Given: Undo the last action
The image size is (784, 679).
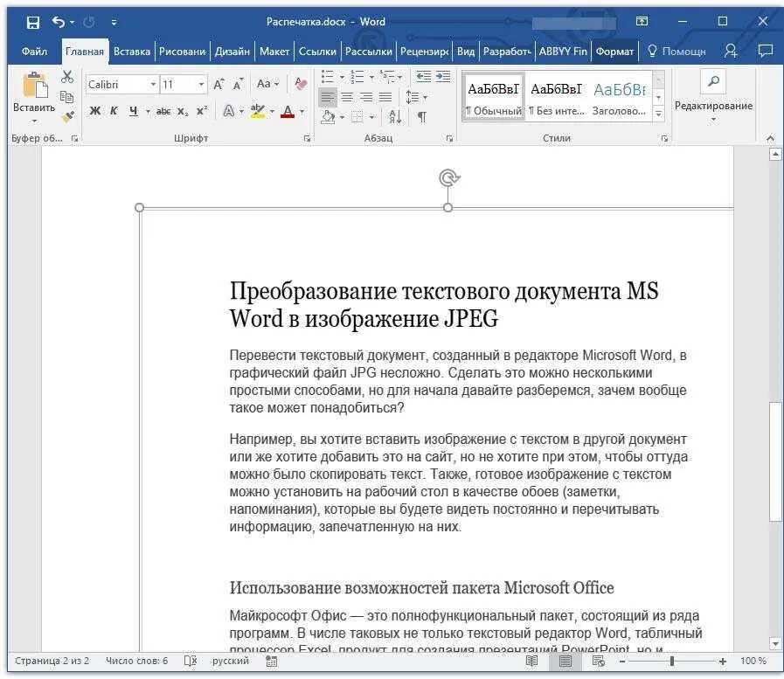Looking at the screenshot, I should [x=59, y=22].
